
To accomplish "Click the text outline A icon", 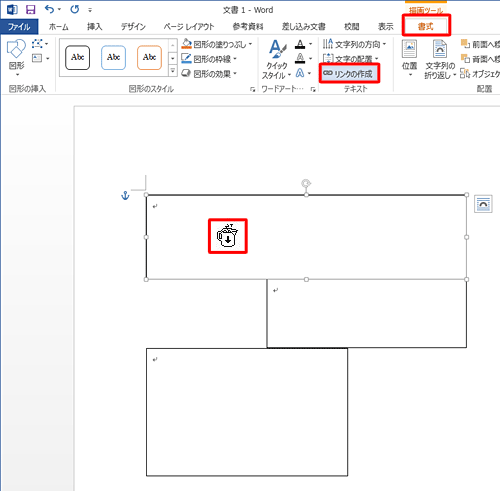I will point(300,59).
